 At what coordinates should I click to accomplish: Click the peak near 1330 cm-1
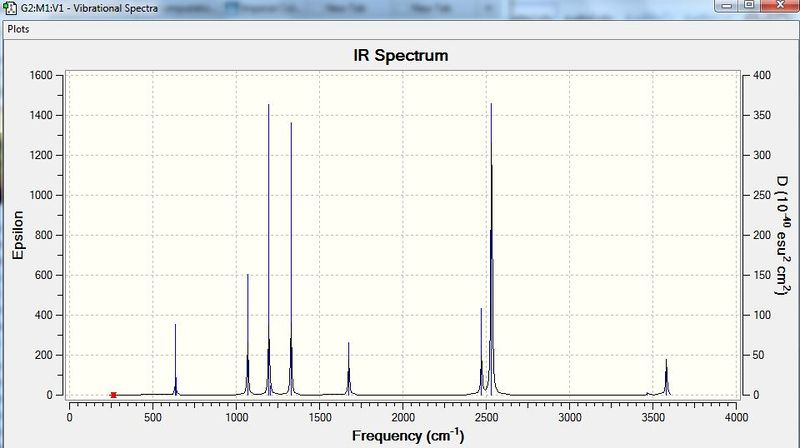[291, 259]
